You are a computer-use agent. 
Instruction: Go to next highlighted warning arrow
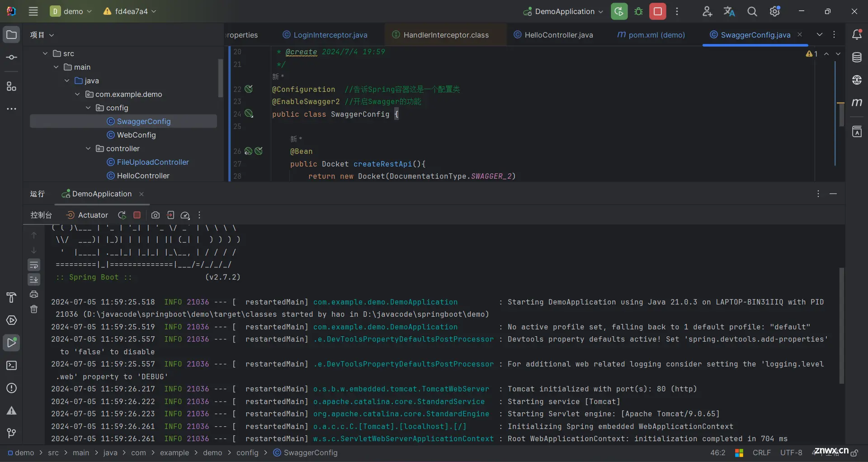point(838,54)
